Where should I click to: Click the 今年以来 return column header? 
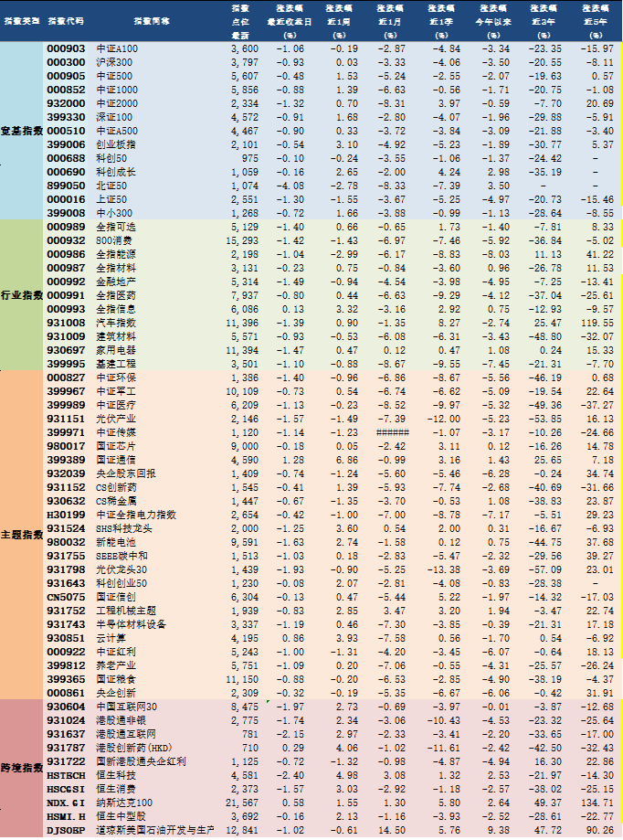[x=495, y=22]
